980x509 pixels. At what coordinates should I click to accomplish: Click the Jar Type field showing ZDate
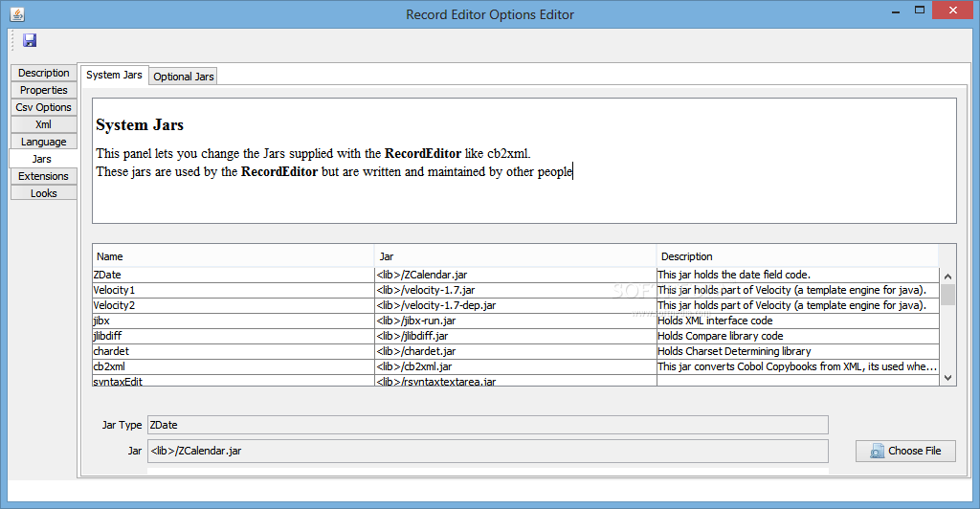487,425
